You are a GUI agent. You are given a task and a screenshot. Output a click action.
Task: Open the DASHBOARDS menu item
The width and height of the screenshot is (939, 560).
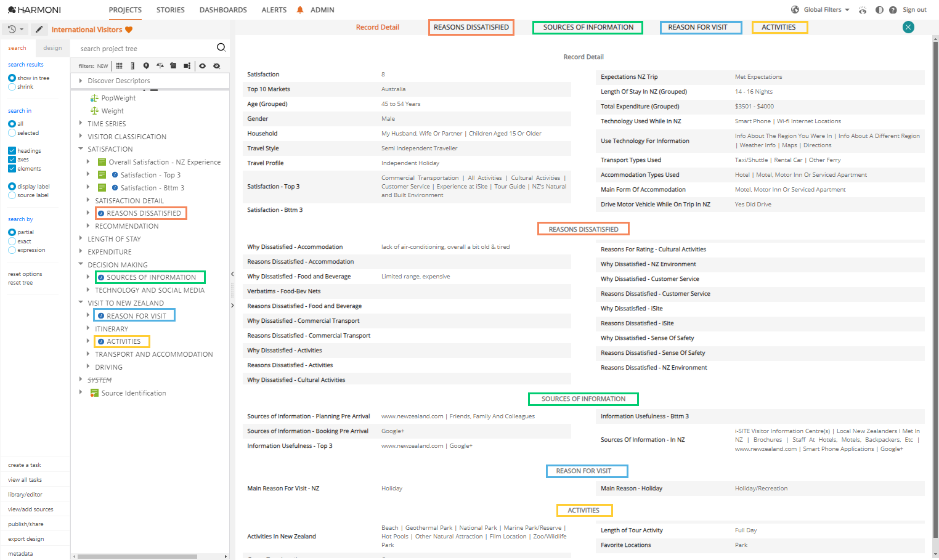[x=222, y=10]
